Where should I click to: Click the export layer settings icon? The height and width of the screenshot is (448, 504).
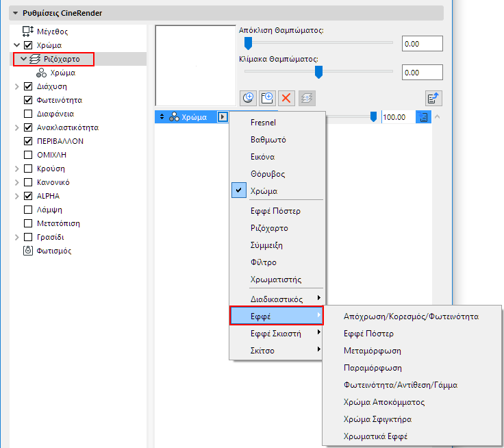(x=433, y=98)
